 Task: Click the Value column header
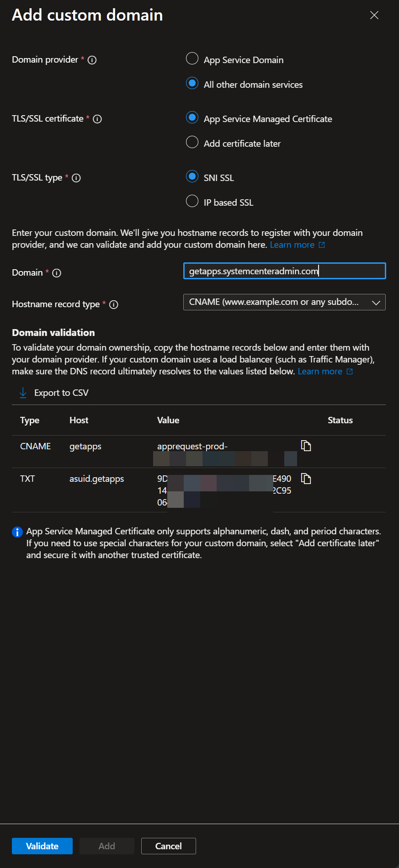(168, 420)
